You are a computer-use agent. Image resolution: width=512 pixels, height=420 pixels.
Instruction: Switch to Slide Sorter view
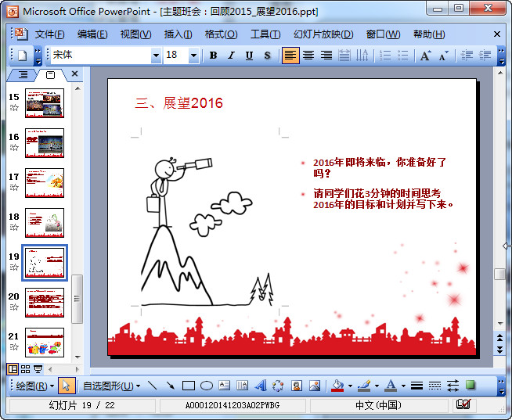(26, 369)
